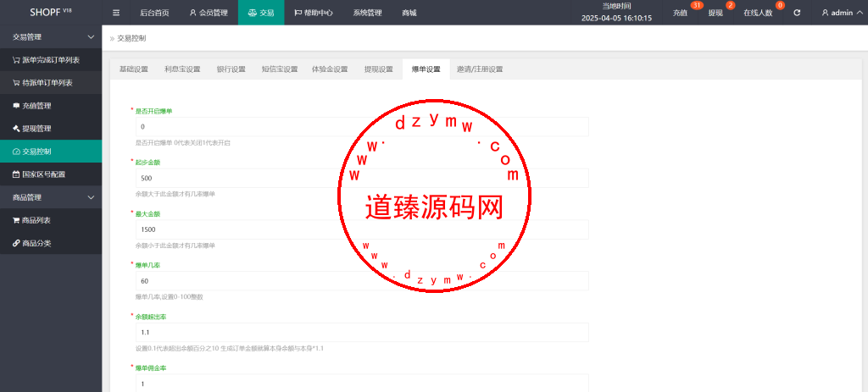The height and width of the screenshot is (392, 868).
Task: Collapse the 商品管理 sidebar group
Action: click(51, 197)
